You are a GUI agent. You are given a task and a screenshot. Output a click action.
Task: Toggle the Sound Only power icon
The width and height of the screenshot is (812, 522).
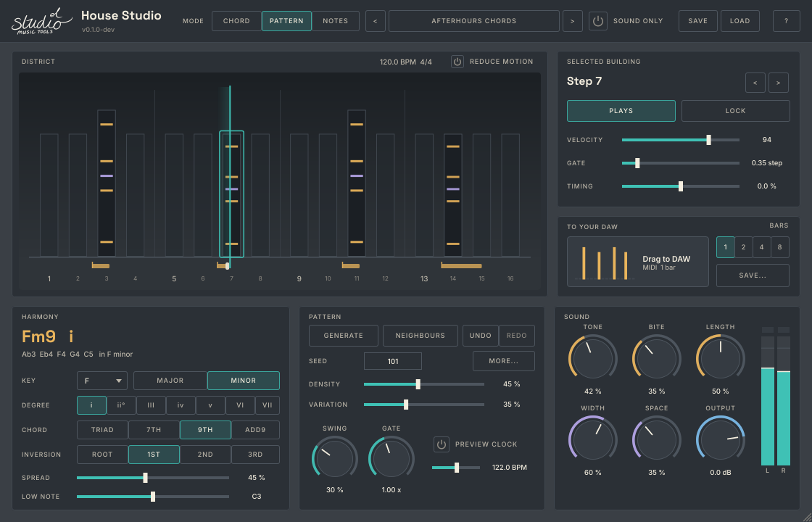[597, 21]
